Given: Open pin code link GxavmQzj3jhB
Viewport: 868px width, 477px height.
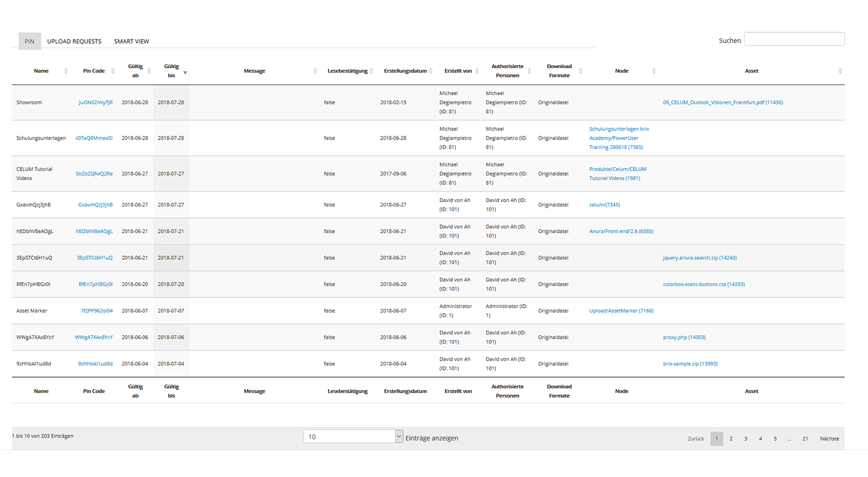Looking at the screenshot, I should [96, 205].
